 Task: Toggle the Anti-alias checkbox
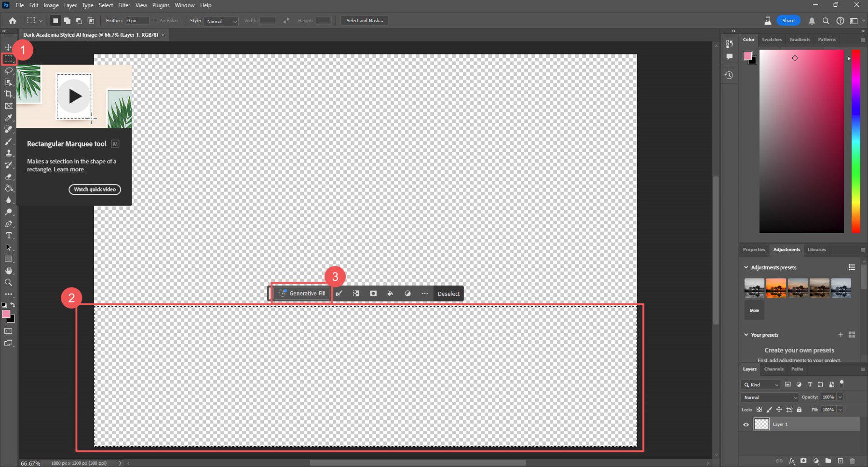tap(156, 21)
